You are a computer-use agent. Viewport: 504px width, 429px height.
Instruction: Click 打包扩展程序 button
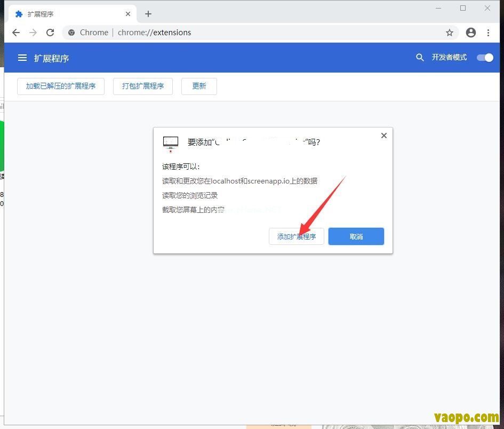click(x=142, y=86)
